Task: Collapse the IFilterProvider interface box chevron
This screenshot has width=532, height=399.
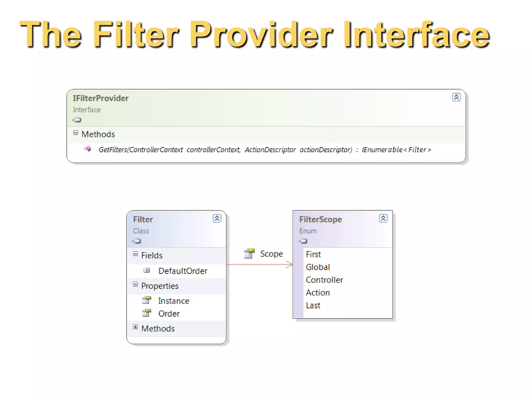Action: click(456, 97)
